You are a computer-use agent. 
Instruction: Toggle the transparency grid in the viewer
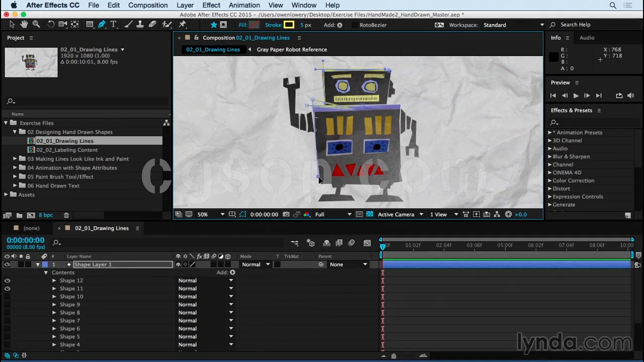coord(369,215)
